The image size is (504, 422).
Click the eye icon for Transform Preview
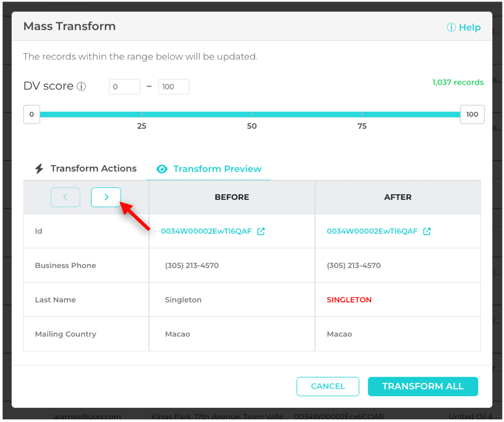click(162, 169)
